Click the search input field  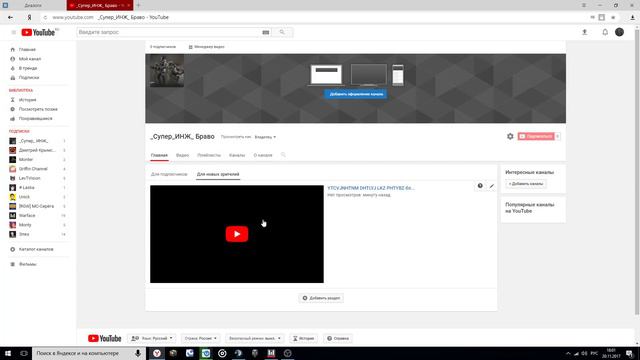(167, 32)
